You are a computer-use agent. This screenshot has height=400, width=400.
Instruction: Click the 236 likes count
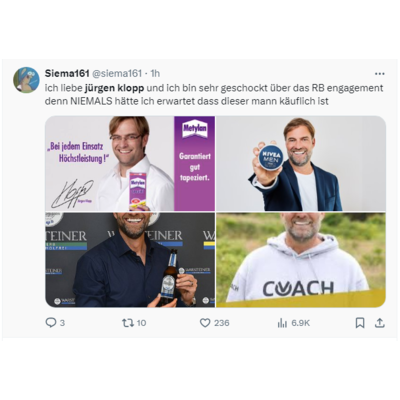coord(222,323)
